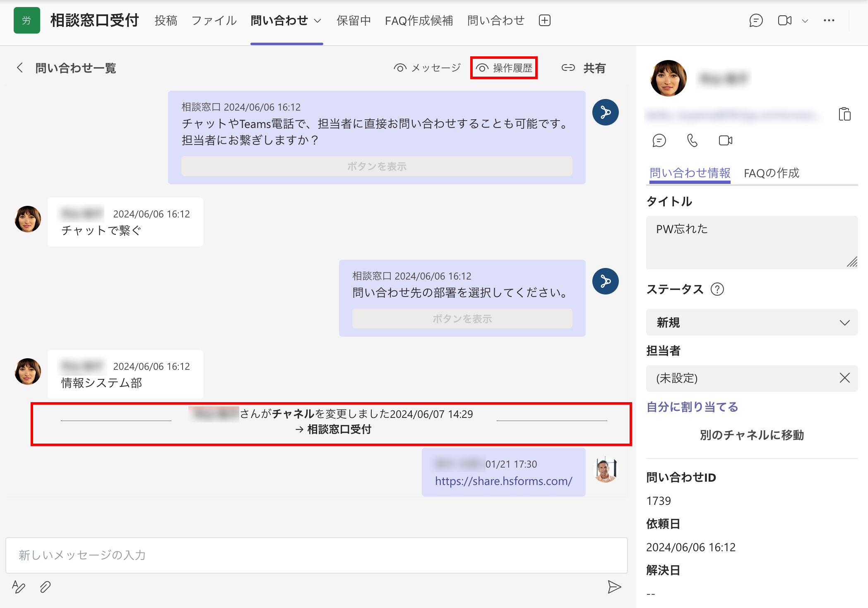Add a new tab with plus icon
Viewport: 868px width, 608px height.
tap(545, 20)
